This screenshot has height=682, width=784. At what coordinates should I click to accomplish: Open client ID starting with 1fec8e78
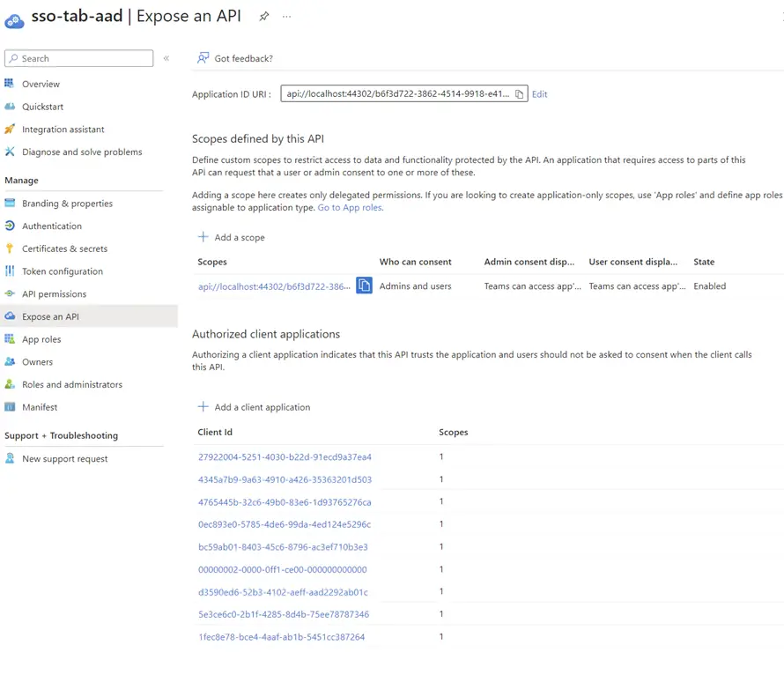(x=281, y=637)
